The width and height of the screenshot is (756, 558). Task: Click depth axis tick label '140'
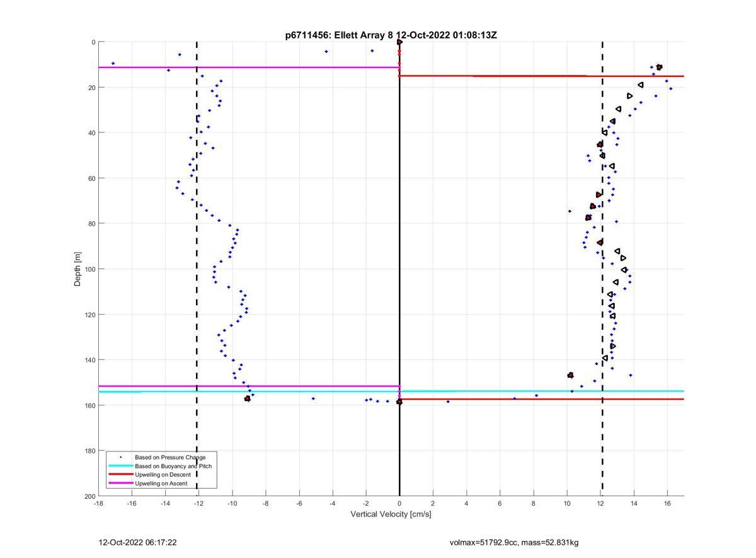pyautogui.click(x=89, y=360)
